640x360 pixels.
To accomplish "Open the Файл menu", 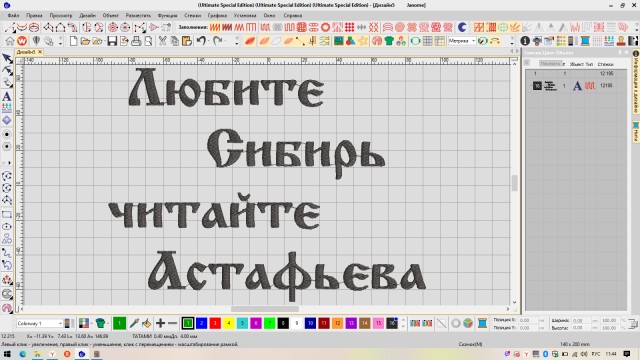I will tap(13, 16).
